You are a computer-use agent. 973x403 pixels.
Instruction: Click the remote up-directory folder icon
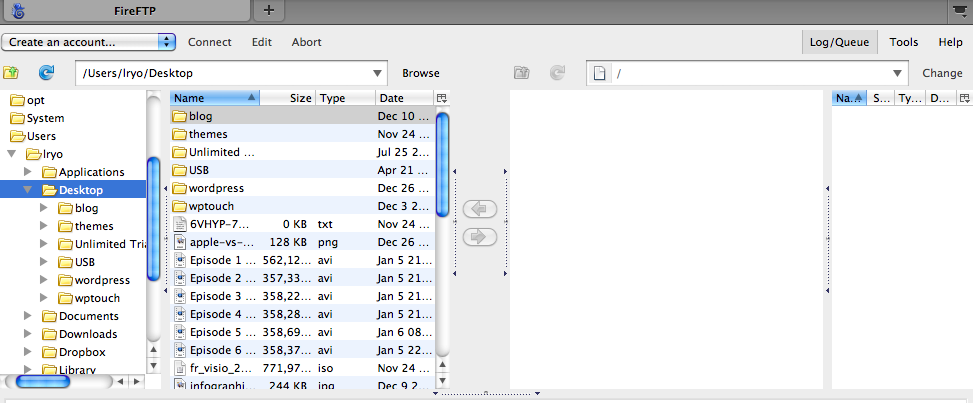point(521,73)
